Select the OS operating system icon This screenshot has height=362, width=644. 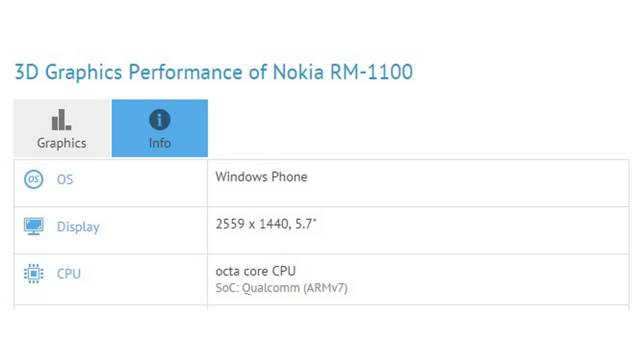(33, 179)
